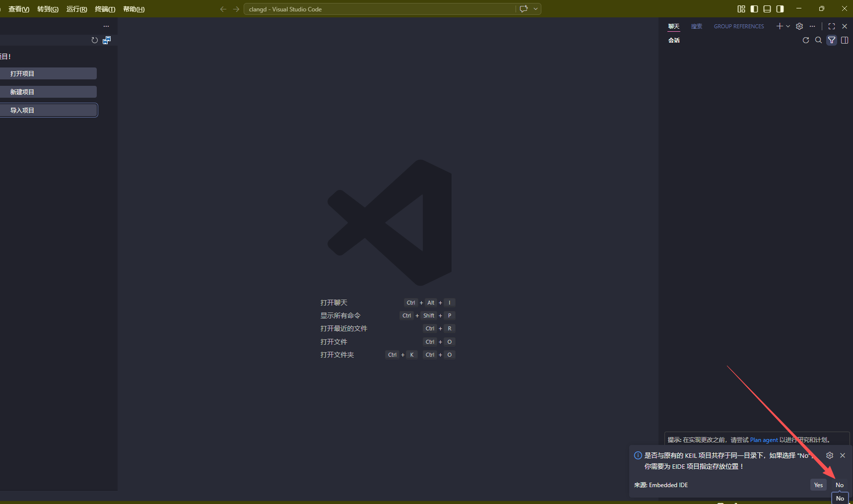Toggle the sessions side-by-side layout icon
This screenshot has height=504, width=853.
845,40
